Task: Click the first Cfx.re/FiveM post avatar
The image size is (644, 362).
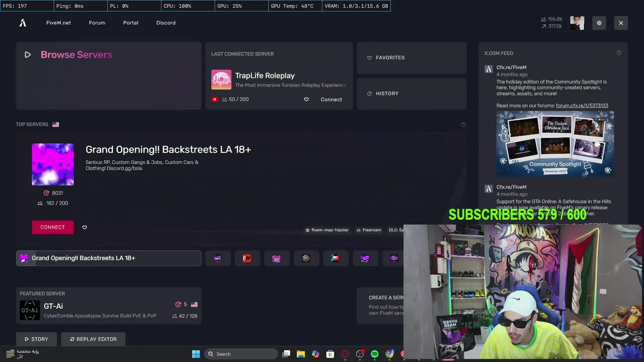Action: [489, 69]
